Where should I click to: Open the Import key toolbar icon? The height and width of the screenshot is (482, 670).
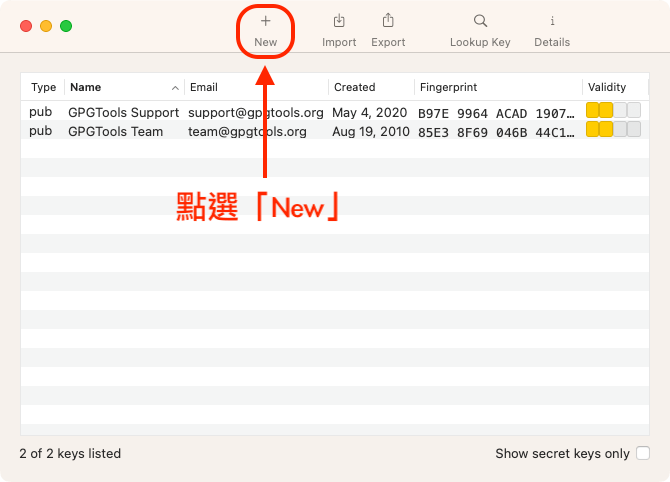tap(339, 21)
